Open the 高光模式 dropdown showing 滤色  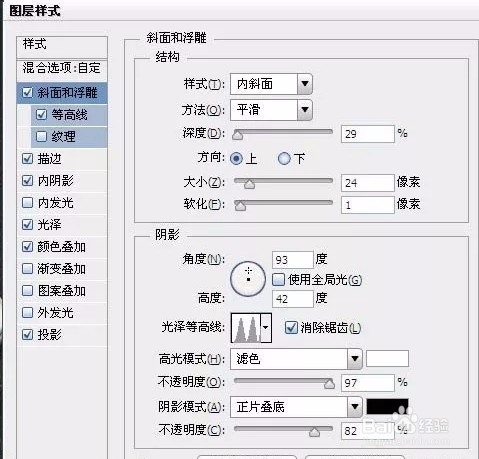point(296,359)
